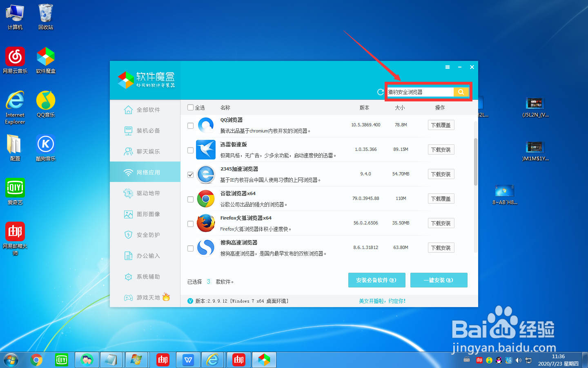Open the 装机必备 category
588x368 pixels.
145,131
